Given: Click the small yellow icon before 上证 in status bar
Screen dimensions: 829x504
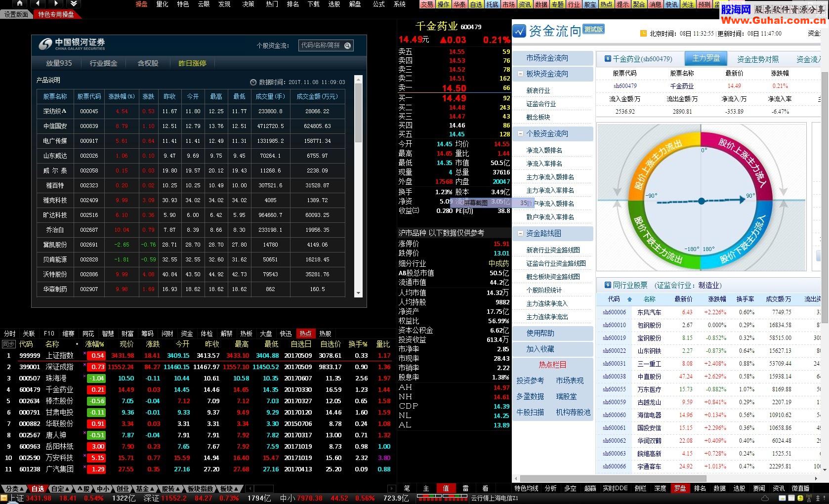Looking at the screenshot, I should (4, 498).
